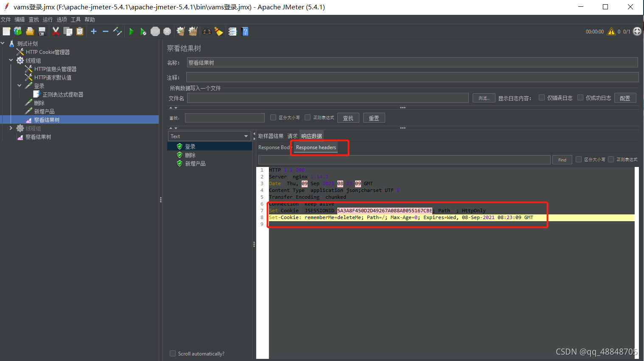Check 区分大小写 next to search field

coord(273,117)
